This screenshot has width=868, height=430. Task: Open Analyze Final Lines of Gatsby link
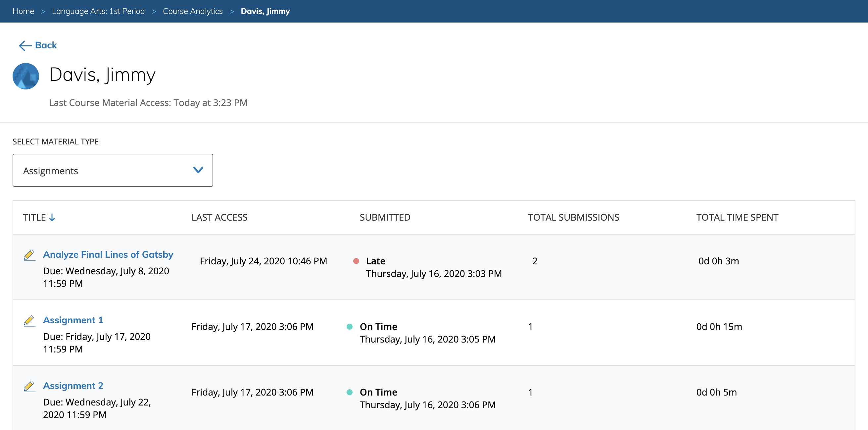click(108, 254)
